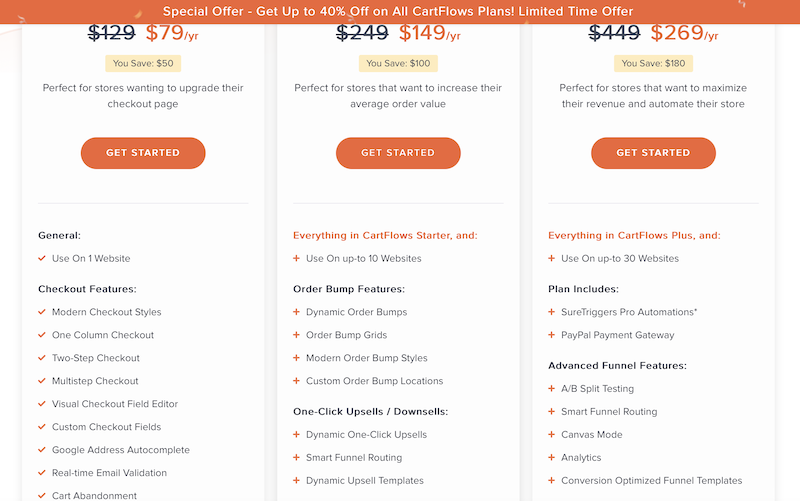Click plus icon next to Order Bump Grids
The image size is (800, 501).
point(297,335)
